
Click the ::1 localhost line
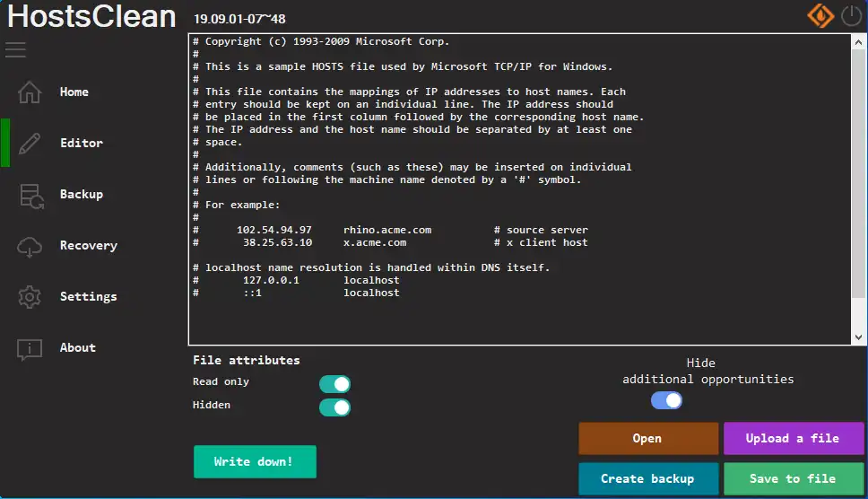[296, 293]
